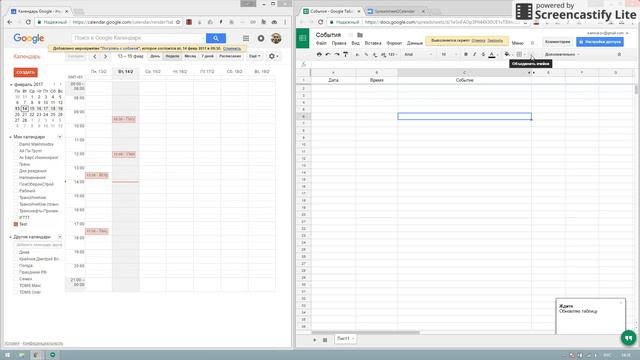Open the Borders tool in Sheets
The width and height of the screenshot is (640, 360).
click(x=519, y=54)
